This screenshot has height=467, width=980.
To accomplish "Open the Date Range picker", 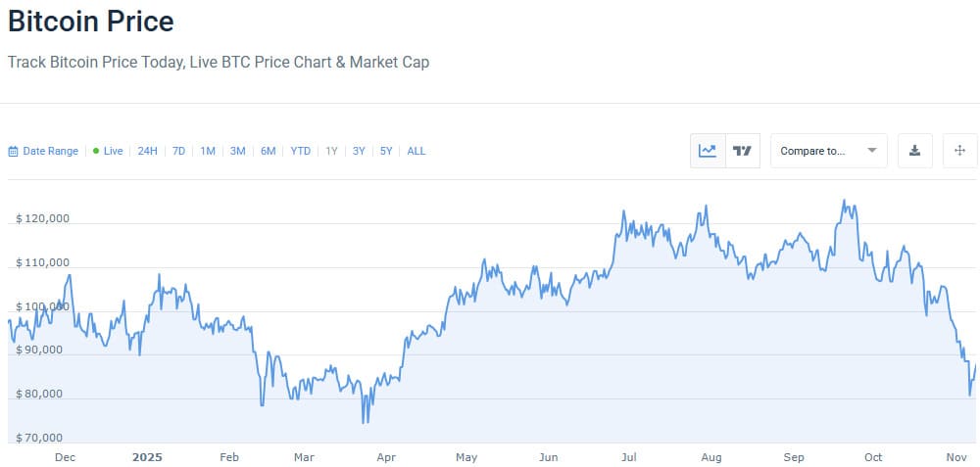I will [50, 151].
